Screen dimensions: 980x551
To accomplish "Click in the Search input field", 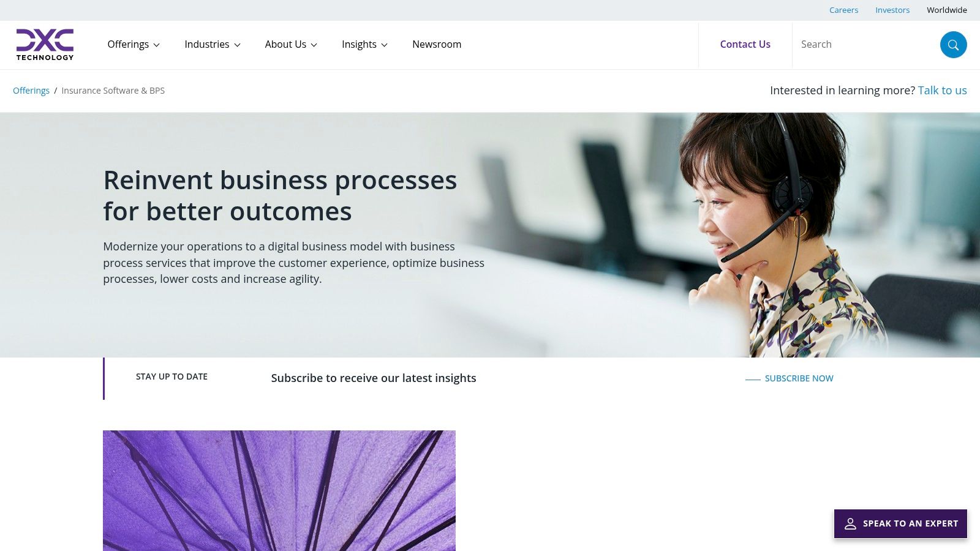I will point(866,44).
